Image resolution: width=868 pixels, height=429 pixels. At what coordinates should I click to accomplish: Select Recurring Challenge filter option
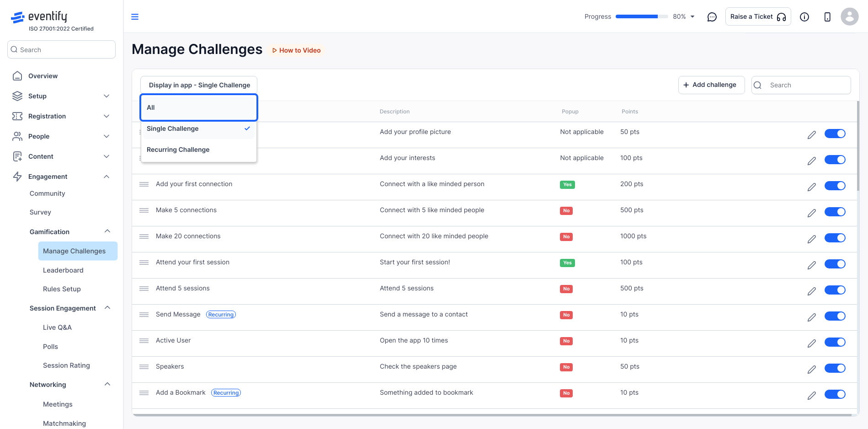click(199, 150)
